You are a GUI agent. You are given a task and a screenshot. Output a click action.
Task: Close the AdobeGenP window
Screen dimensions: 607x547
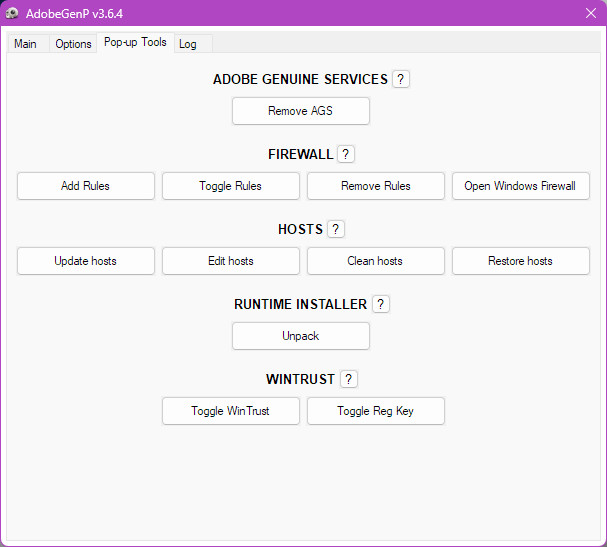pos(591,13)
